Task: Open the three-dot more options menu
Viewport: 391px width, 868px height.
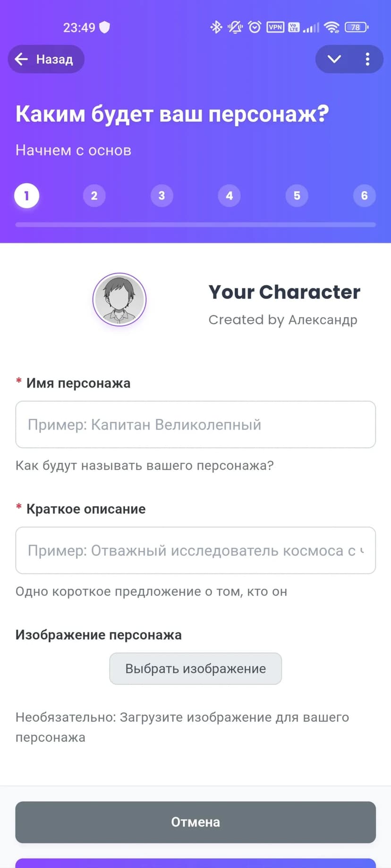Action: click(367, 59)
